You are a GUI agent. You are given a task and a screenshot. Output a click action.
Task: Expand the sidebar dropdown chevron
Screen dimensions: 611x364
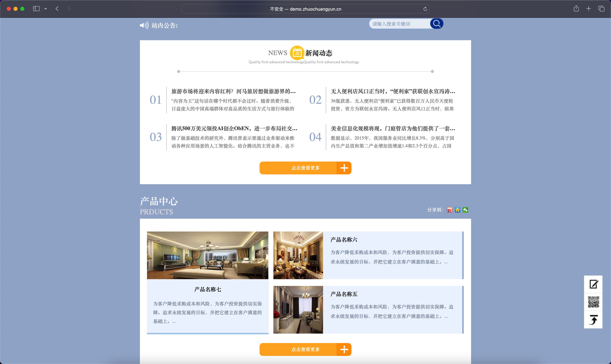(x=46, y=9)
